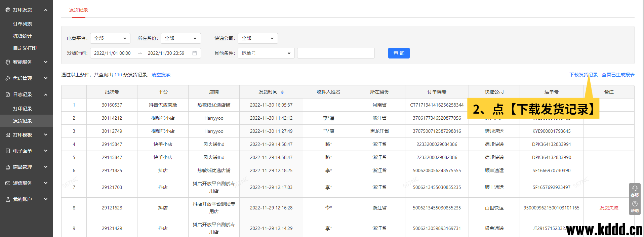The height and width of the screenshot is (237, 644).
Task: Go to 拣货统计 in sidebar
Action: (x=23, y=36)
